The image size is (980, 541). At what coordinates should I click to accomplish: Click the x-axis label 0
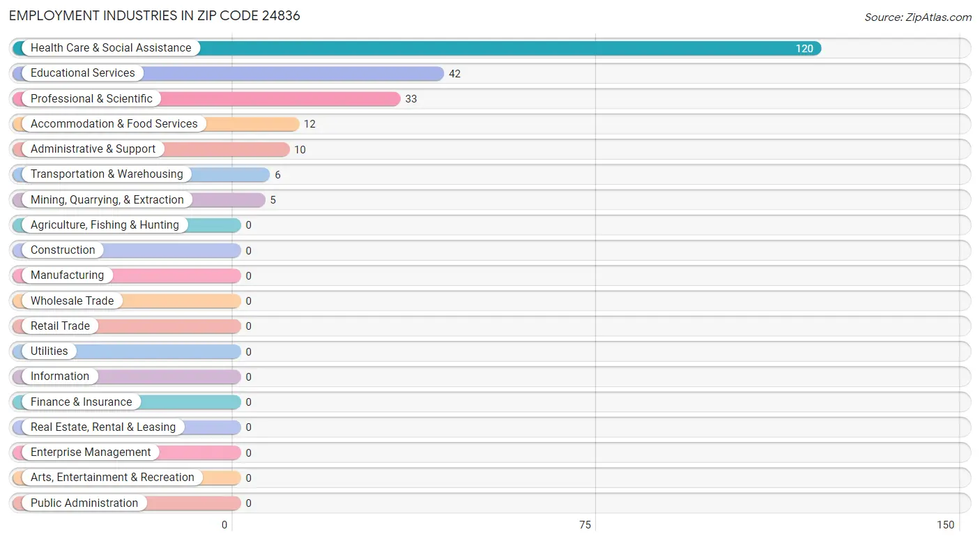coord(224,525)
